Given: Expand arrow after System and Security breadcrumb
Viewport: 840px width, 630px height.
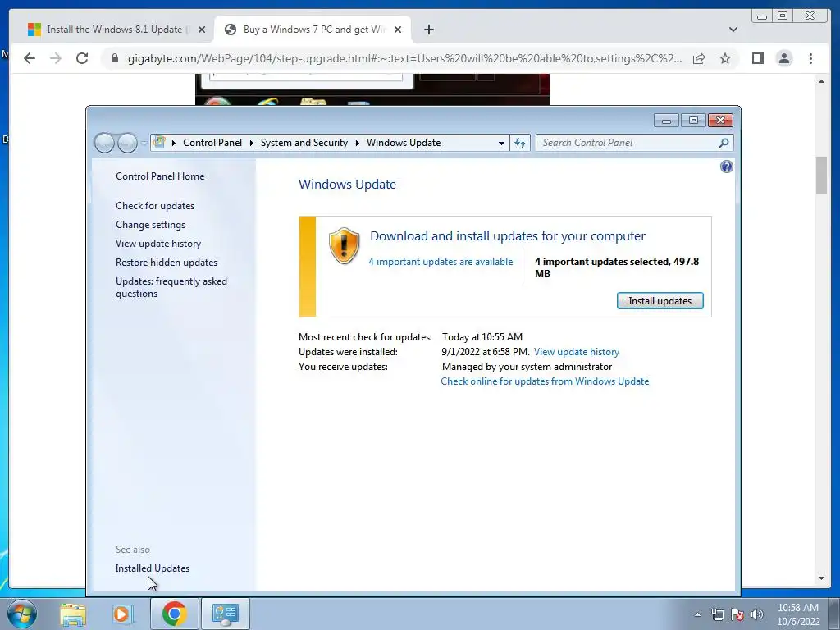Looking at the screenshot, I should click(x=358, y=143).
